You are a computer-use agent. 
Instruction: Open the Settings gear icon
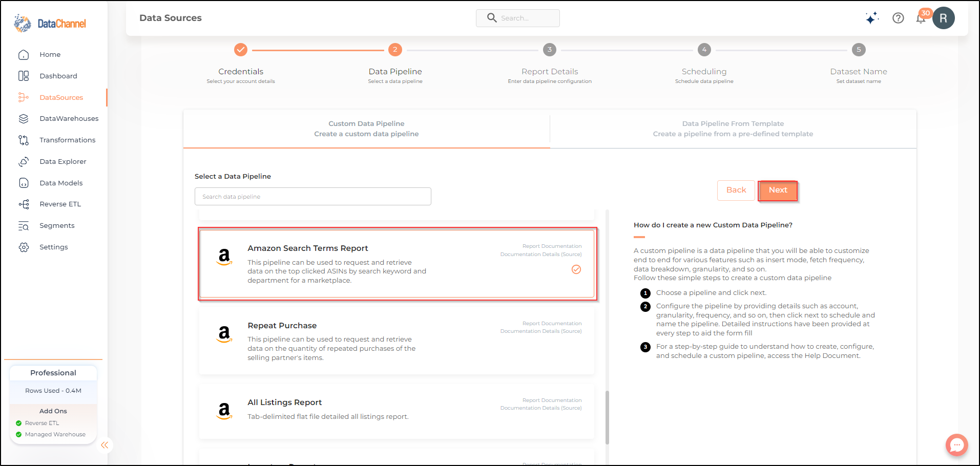(x=24, y=247)
